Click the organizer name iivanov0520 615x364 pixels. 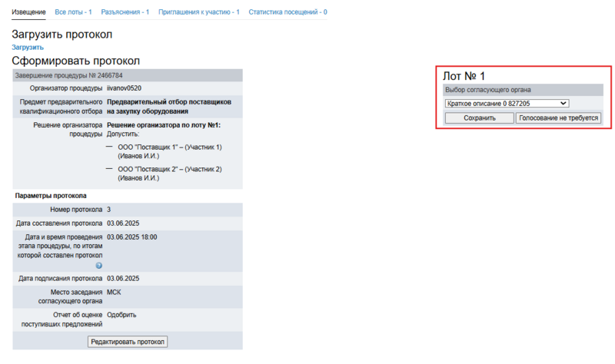click(x=124, y=88)
